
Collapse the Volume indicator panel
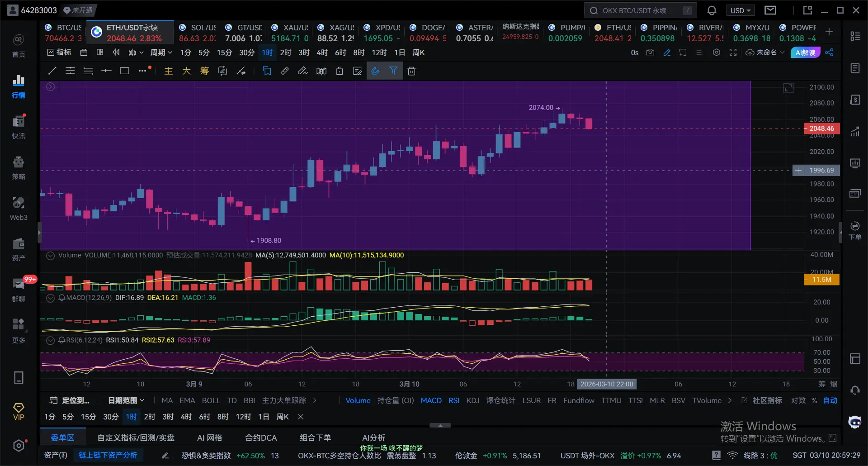[x=51, y=255]
